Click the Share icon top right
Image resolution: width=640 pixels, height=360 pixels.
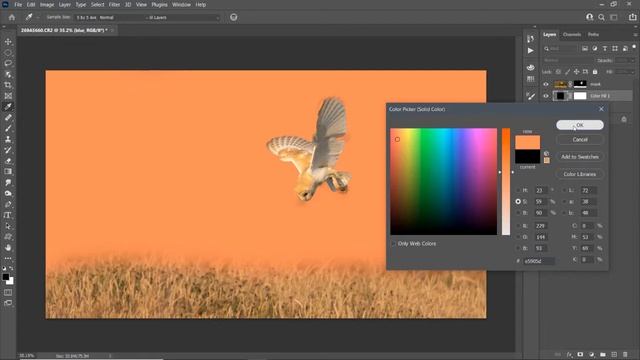pyautogui.click(x=632, y=17)
